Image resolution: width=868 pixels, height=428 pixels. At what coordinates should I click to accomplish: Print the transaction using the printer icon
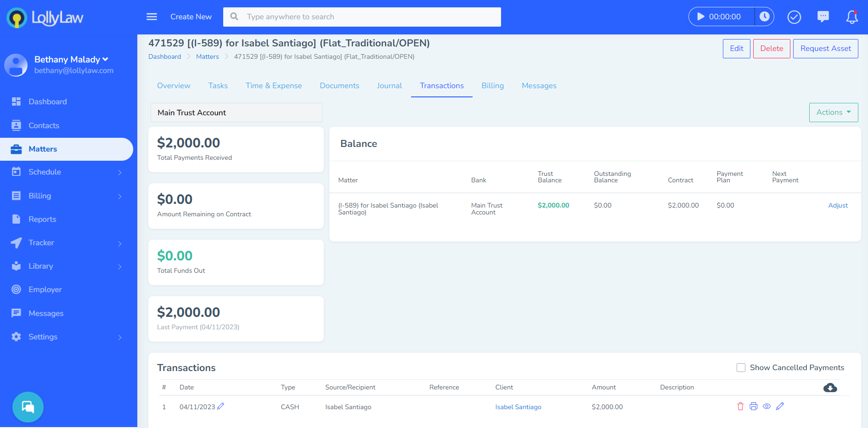754,406
